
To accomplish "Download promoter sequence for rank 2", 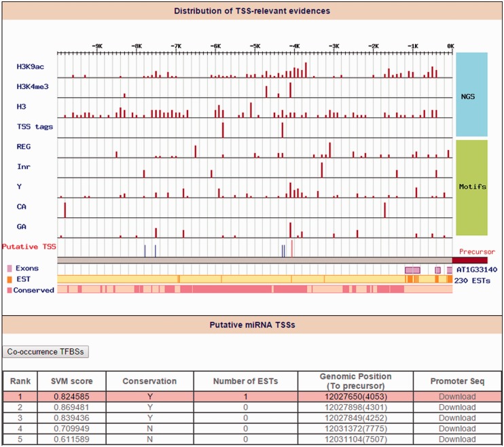I will coord(457,408).
